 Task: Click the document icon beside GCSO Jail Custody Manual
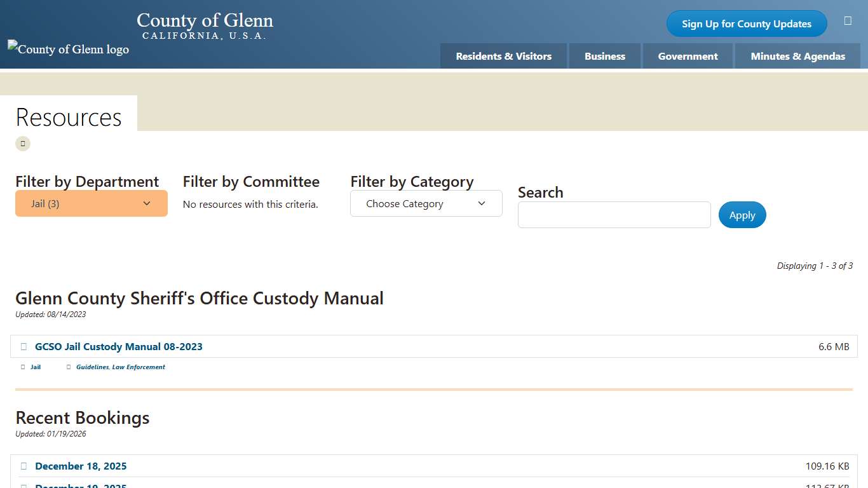coord(24,346)
